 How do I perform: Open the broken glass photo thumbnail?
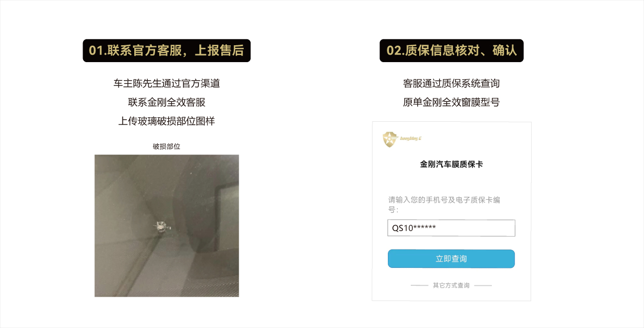click(x=167, y=226)
